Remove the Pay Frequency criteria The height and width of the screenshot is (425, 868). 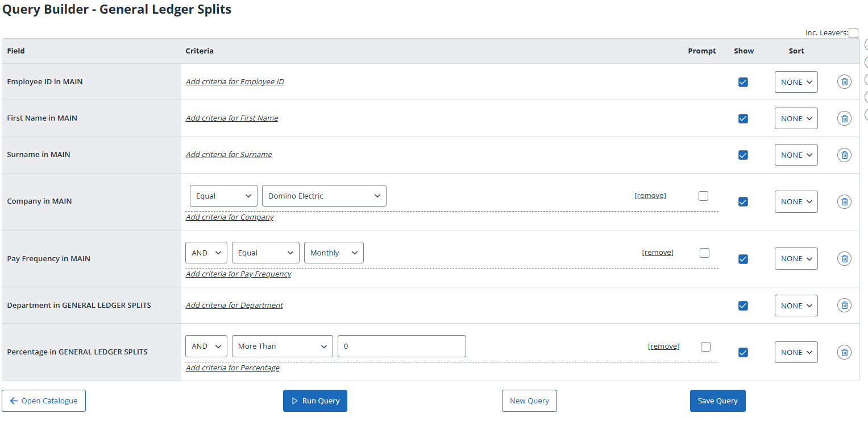point(658,253)
